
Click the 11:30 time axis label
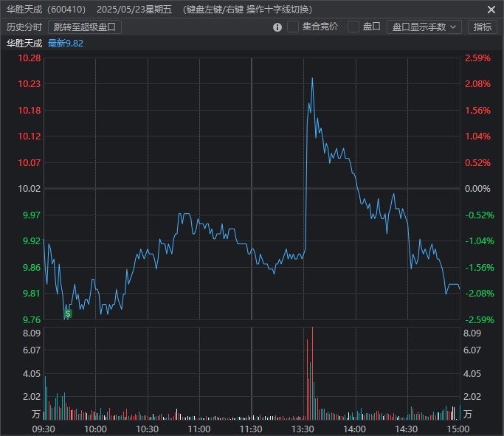coord(252,429)
